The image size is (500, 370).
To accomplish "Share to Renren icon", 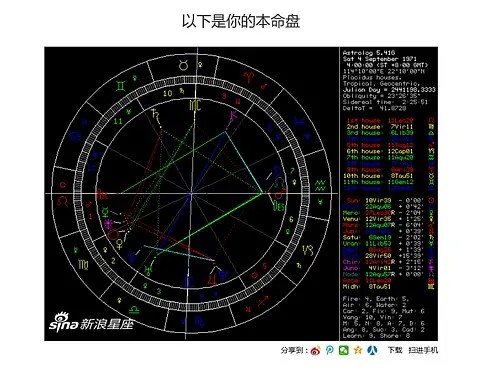I will click(x=372, y=350).
